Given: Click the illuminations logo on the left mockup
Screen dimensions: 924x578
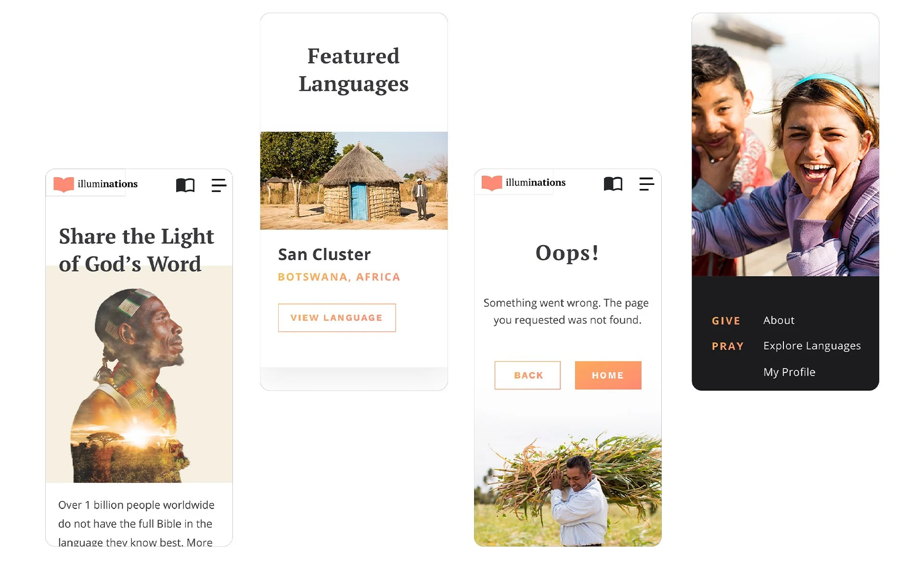Looking at the screenshot, I should point(95,184).
